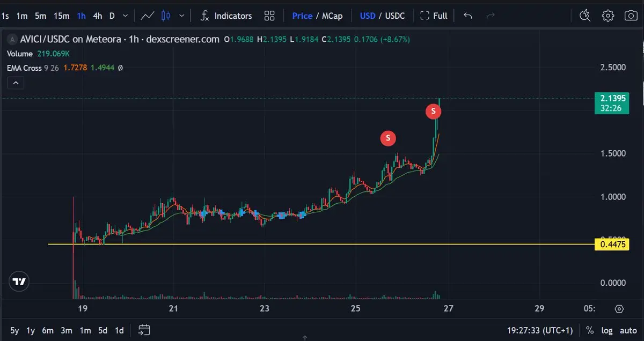The height and width of the screenshot is (341, 644).
Task: Switch chart to Price mode
Action: coord(302,16)
